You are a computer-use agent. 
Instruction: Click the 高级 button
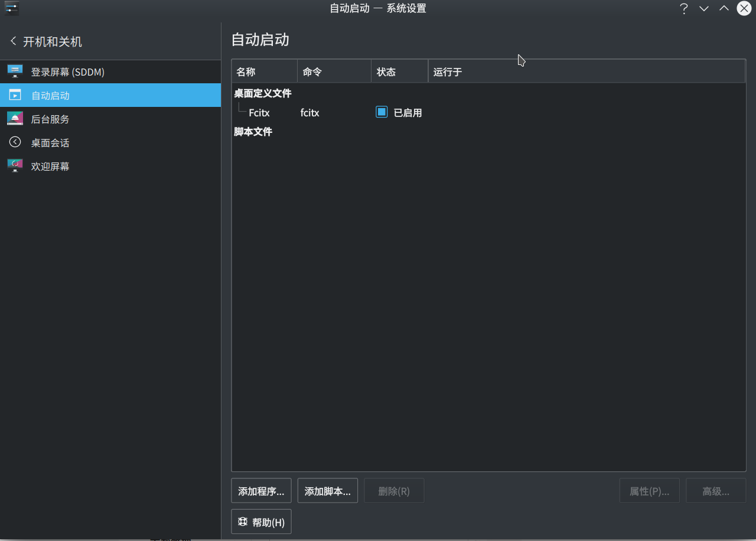(x=716, y=490)
